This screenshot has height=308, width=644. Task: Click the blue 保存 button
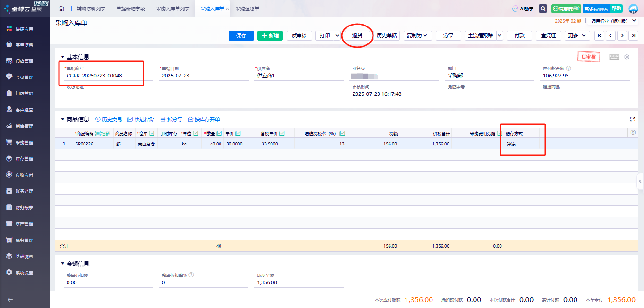click(241, 35)
